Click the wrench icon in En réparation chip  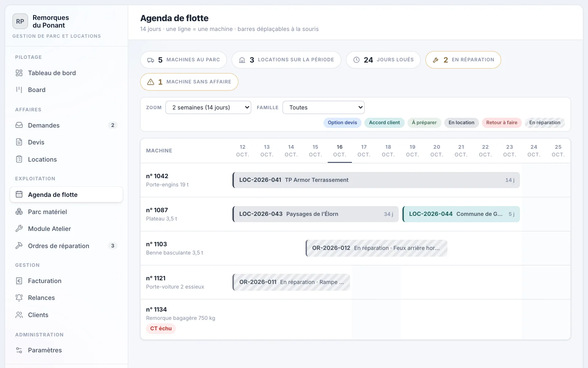pos(435,60)
